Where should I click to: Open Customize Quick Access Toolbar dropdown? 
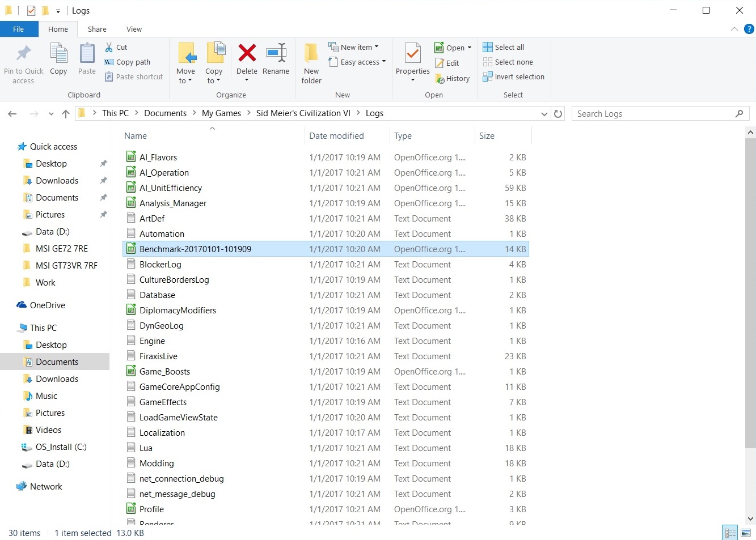(x=58, y=11)
